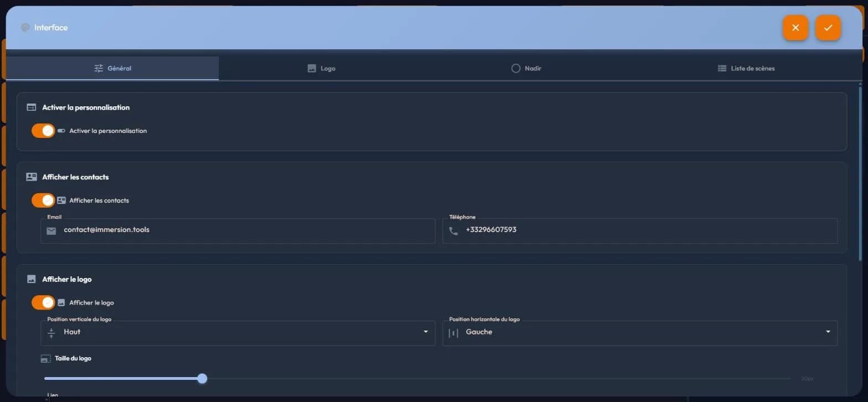The height and width of the screenshot is (402, 868).
Task: Click the orange cancel X button
Action: pyautogui.click(x=795, y=28)
